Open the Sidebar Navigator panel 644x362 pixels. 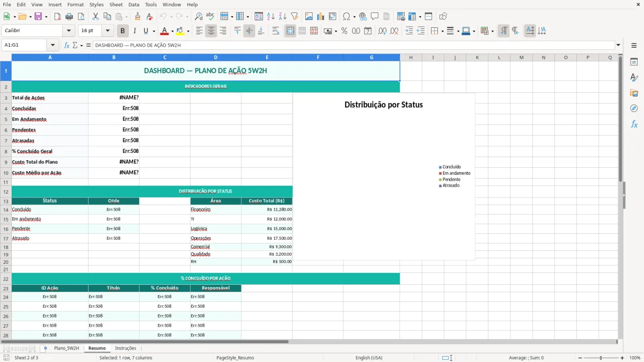pos(634,108)
